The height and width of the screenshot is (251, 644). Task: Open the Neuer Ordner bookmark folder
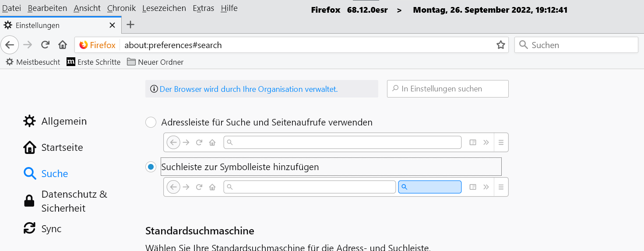(x=155, y=62)
